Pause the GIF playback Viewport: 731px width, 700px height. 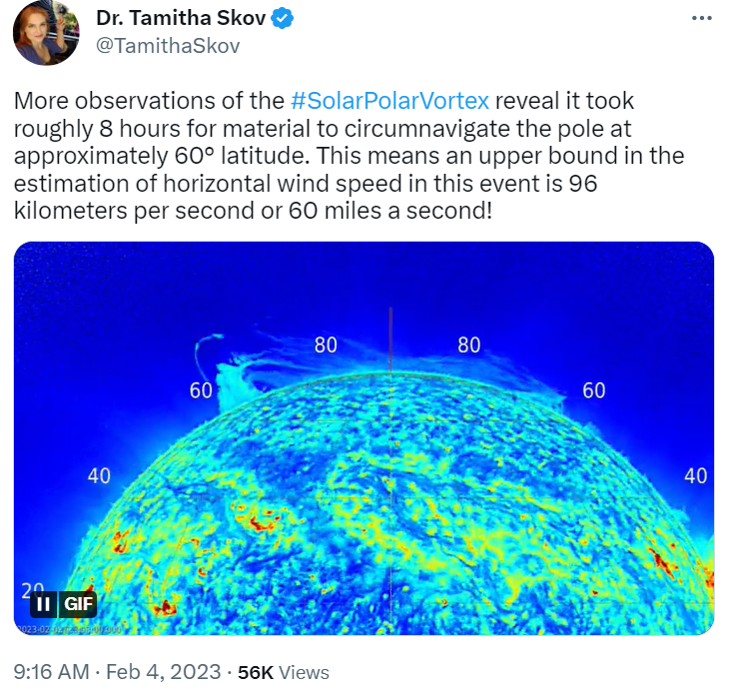click(43, 604)
